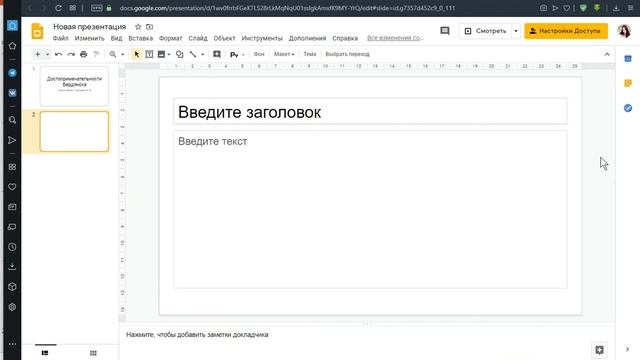Viewport: 640px width, 360px height.
Task: Open the Google account avatar
Action: click(x=624, y=31)
